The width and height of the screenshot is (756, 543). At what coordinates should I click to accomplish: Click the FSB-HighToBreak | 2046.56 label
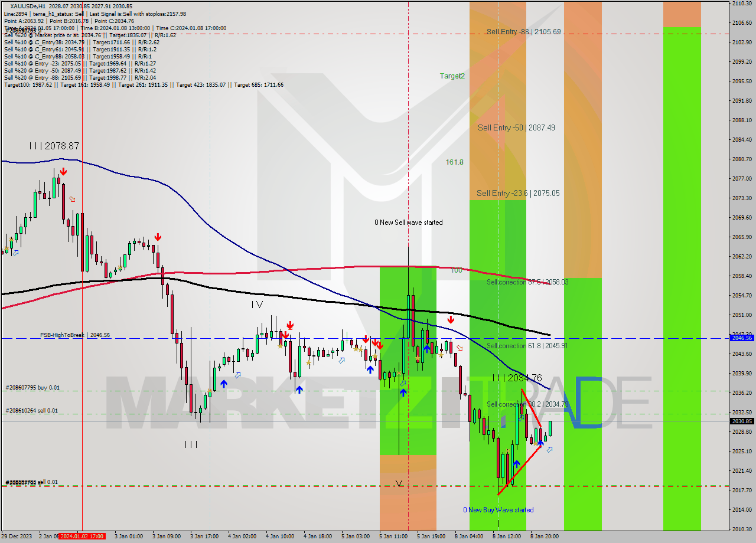(75, 335)
